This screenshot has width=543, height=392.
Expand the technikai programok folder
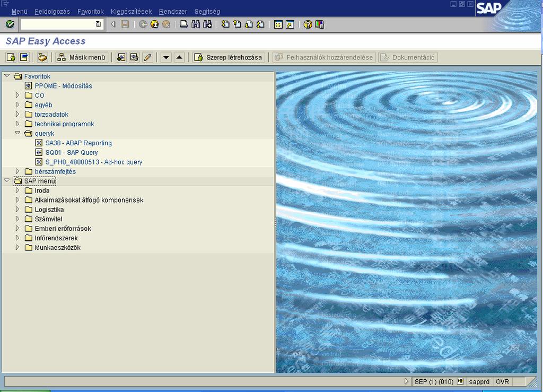(17, 123)
